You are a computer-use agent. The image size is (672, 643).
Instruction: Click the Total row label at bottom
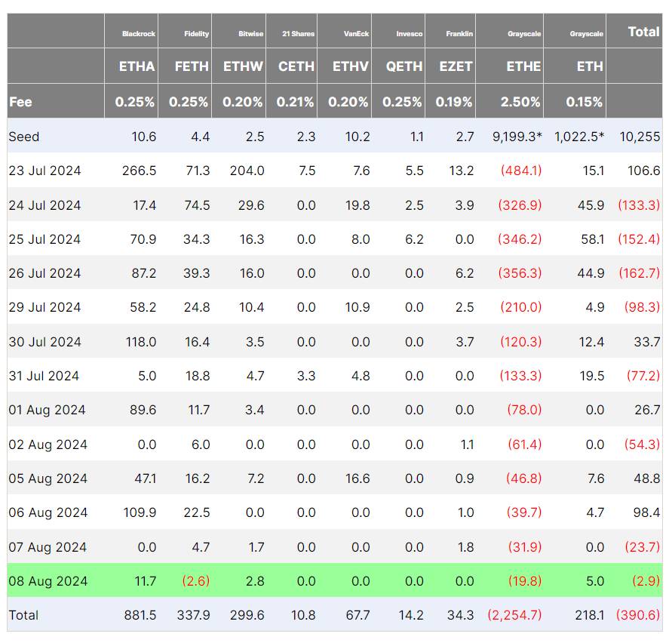point(23,616)
